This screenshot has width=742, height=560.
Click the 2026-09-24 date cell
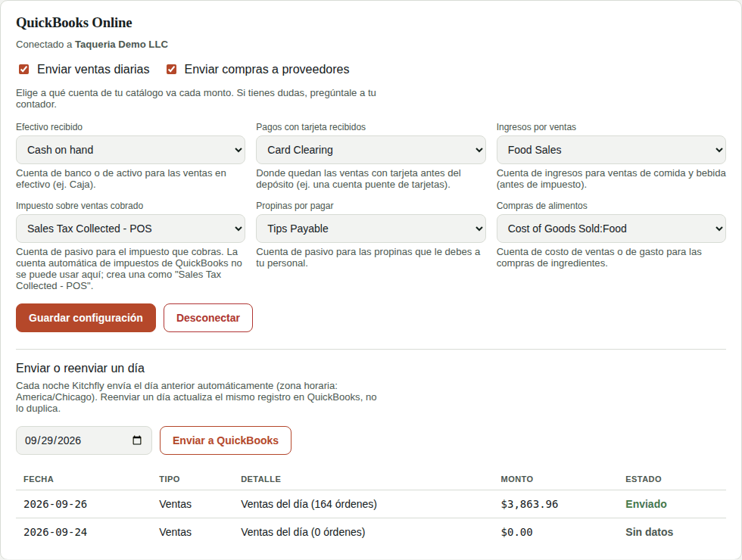[x=55, y=532]
